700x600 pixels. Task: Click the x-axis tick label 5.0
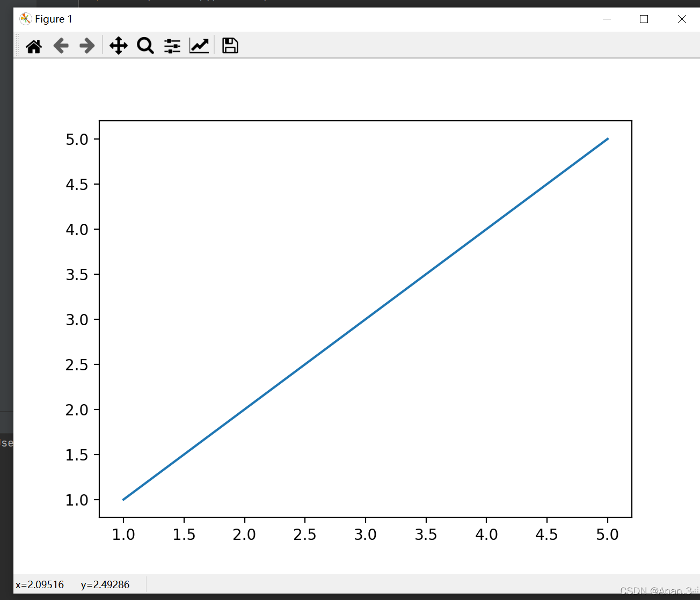pos(608,535)
